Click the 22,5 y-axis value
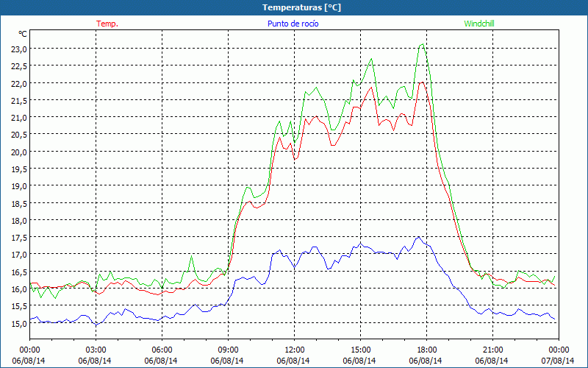 tap(19, 66)
